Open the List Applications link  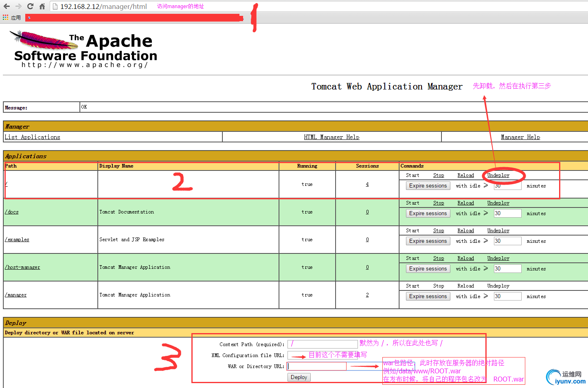pyautogui.click(x=32, y=137)
